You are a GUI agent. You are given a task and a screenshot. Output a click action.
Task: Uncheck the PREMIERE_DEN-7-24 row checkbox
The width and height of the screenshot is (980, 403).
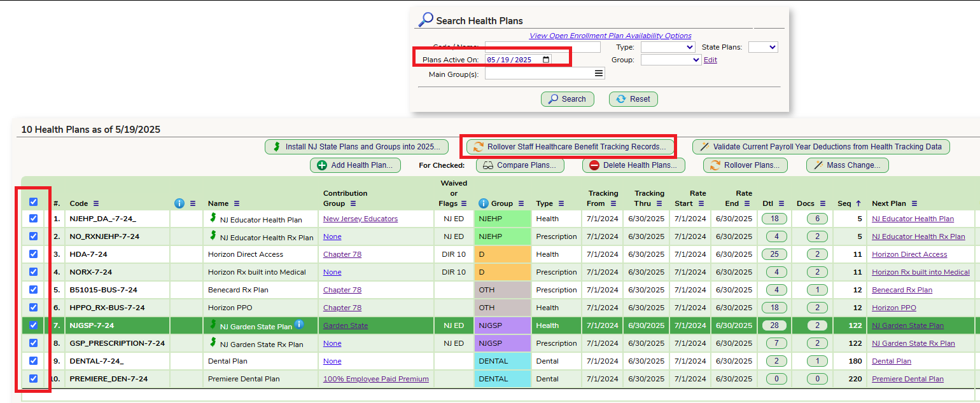[x=34, y=378]
